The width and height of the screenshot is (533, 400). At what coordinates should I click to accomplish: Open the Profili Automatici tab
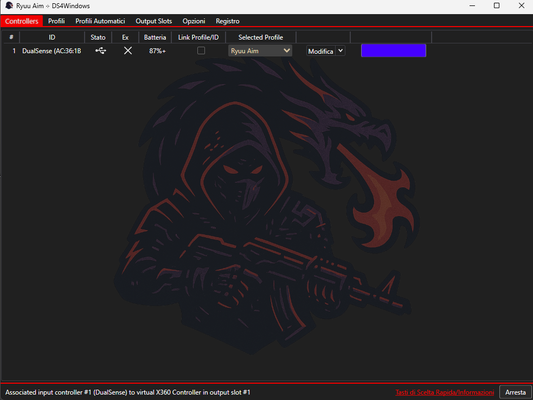[x=100, y=21]
